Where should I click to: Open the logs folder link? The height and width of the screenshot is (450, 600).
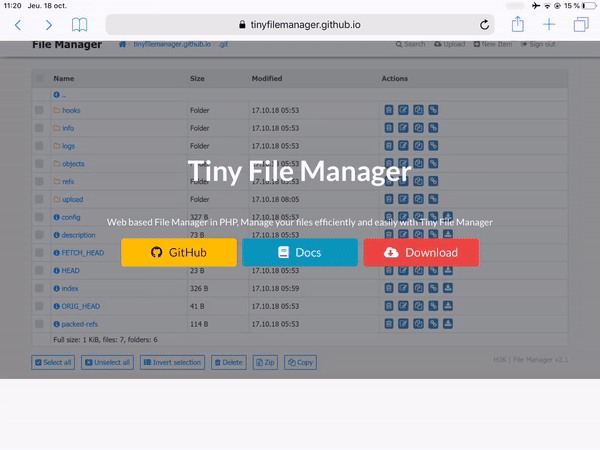pos(68,146)
